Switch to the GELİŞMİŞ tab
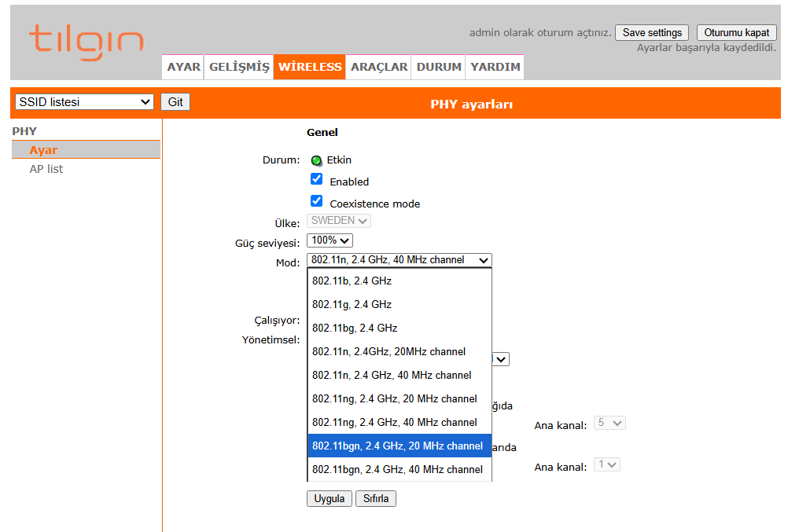 (239, 67)
